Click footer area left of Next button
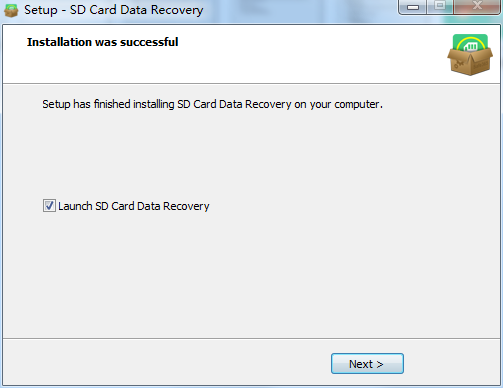Image resolution: width=503 pixels, height=388 pixels. pyautogui.click(x=167, y=363)
